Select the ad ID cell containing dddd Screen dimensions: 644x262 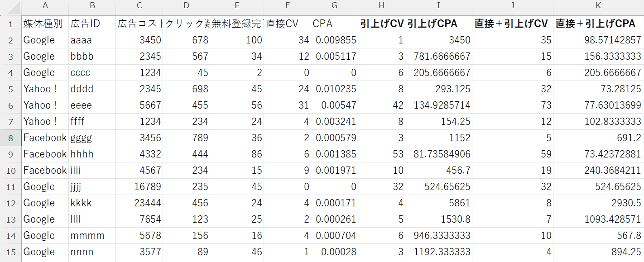coord(92,89)
